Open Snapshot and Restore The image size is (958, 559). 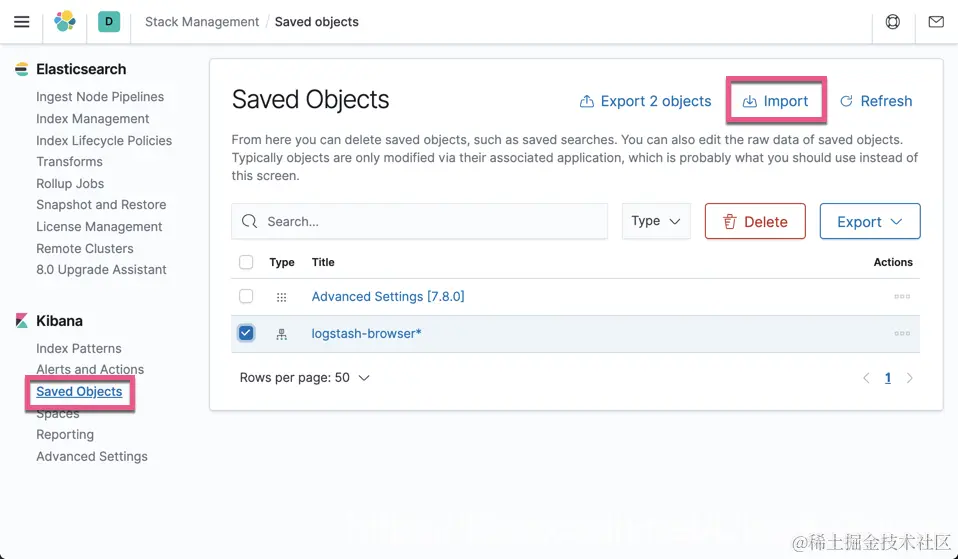101,205
